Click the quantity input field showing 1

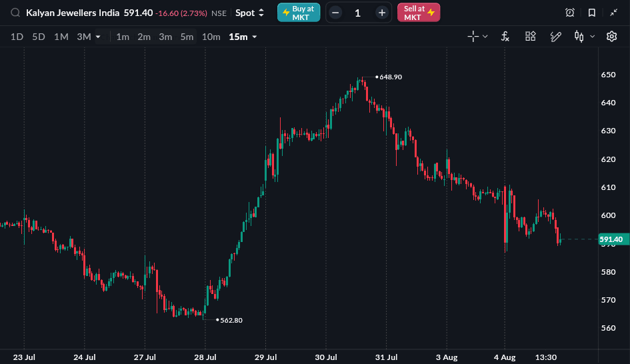(x=358, y=13)
